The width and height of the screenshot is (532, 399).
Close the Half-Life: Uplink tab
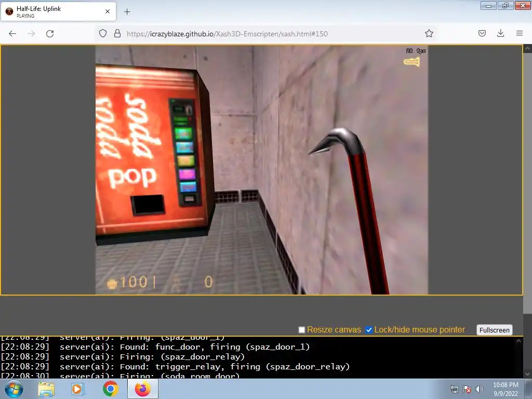coord(108,11)
